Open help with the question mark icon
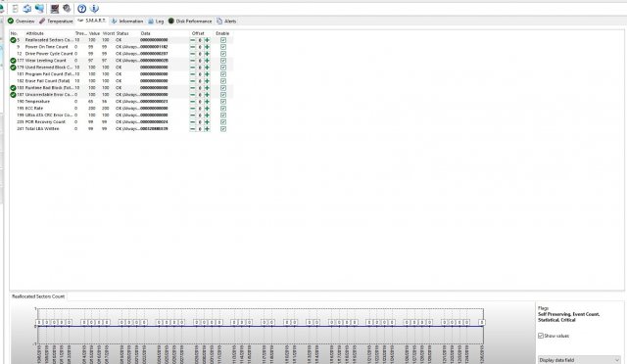 pyautogui.click(x=82, y=9)
